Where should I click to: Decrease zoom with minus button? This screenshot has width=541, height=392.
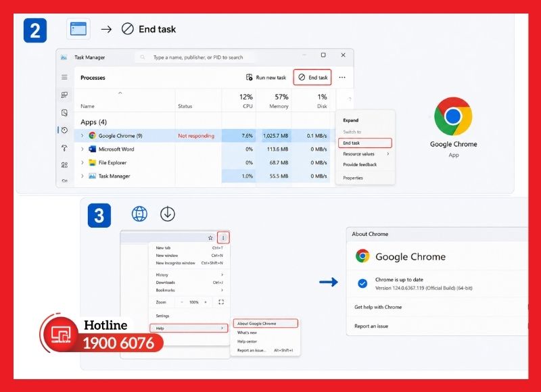point(182,302)
